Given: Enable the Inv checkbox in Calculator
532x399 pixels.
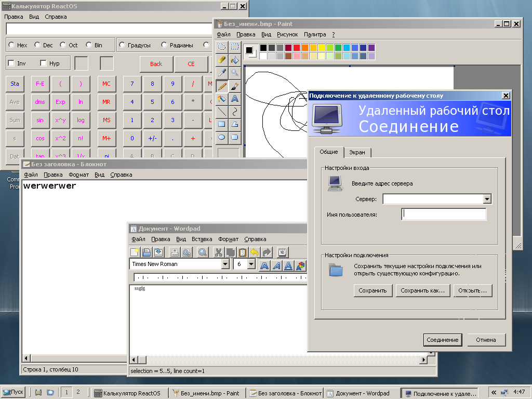Looking at the screenshot, I should pyautogui.click(x=11, y=63).
